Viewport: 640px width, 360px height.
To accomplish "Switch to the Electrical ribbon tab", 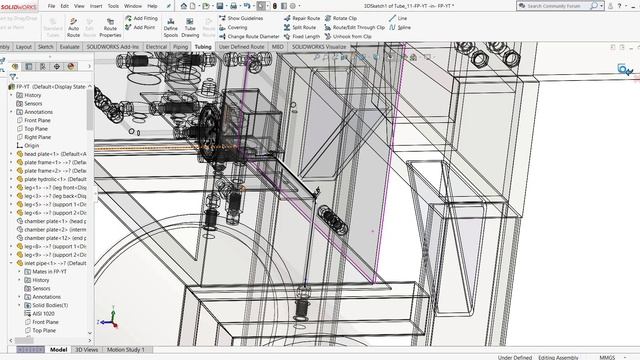I will 156,47.
